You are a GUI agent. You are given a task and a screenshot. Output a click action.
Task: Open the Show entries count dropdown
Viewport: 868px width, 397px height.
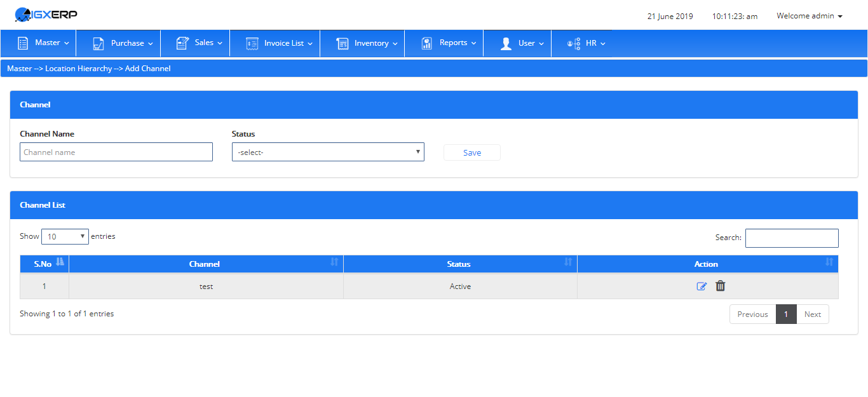(x=65, y=236)
